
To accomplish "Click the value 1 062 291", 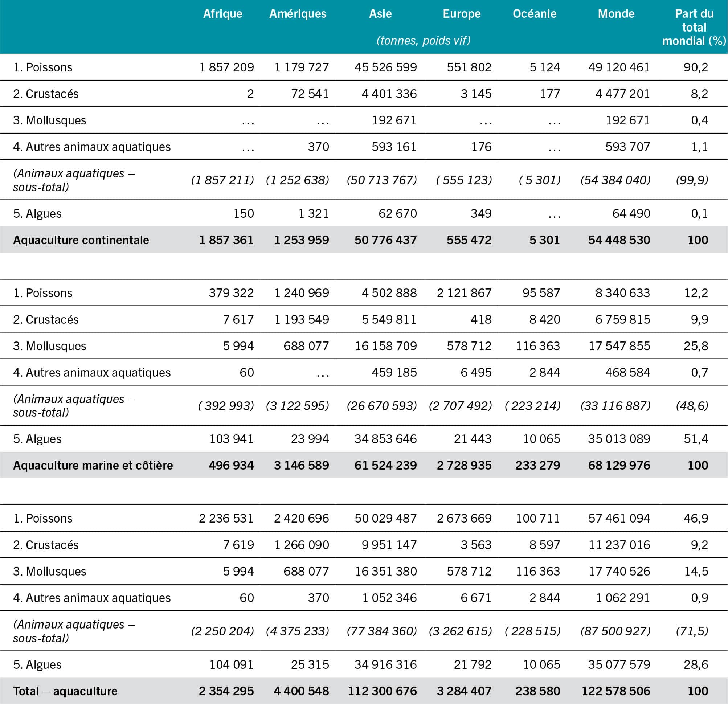I will coord(623,598).
